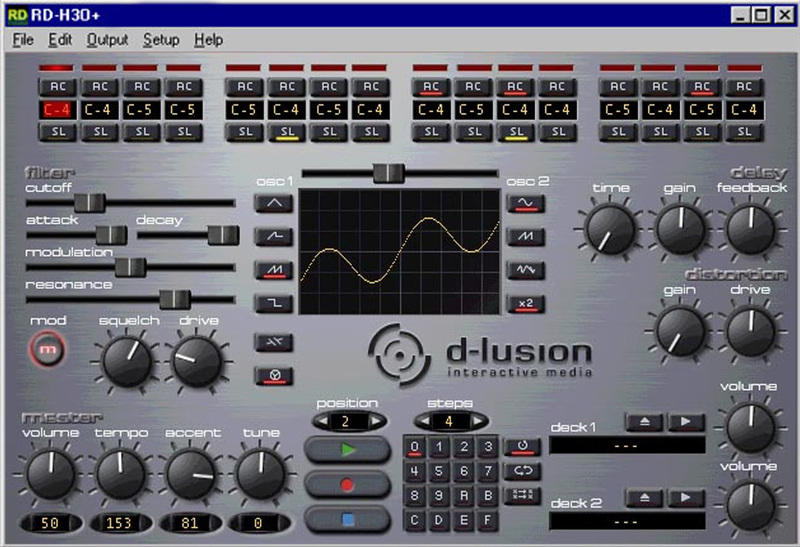
Task: Click the filter attack slider handle
Action: tap(111, 235)
